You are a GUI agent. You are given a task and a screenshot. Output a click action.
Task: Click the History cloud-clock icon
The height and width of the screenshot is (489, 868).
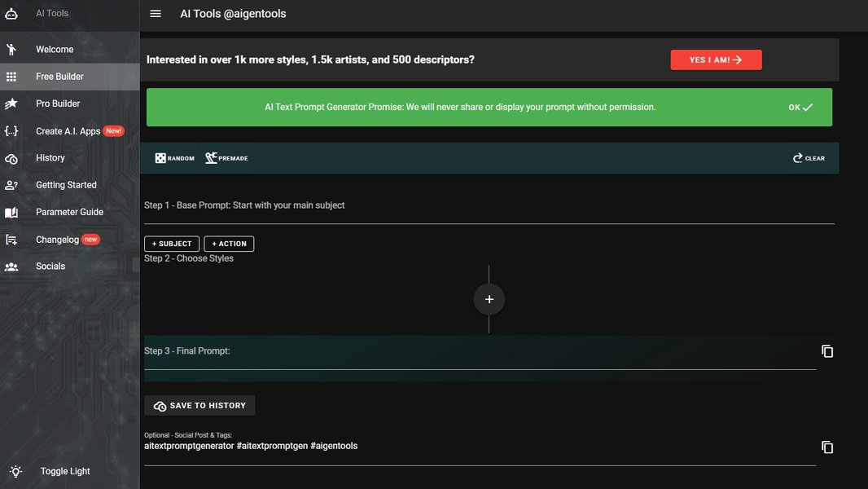coord(11,158)
